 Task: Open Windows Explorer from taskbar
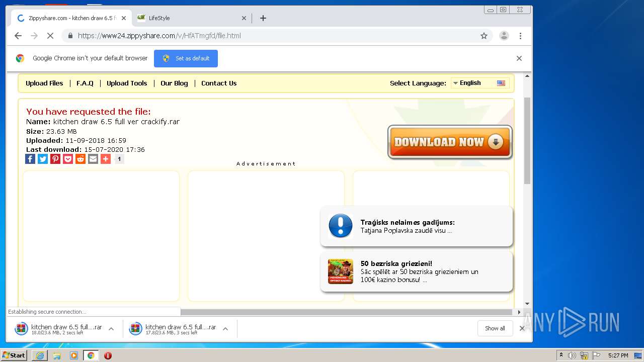(57, 355)
